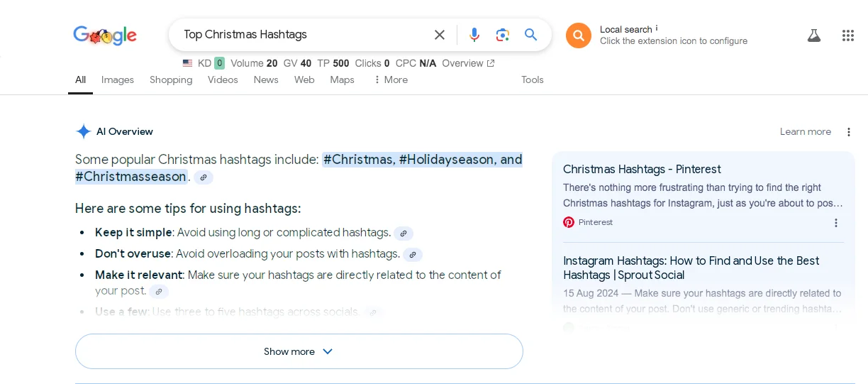Click source link icon after Keep it simple
This screenshot has width=868, height=384.
pyautogui.click(x=404, y=233)
